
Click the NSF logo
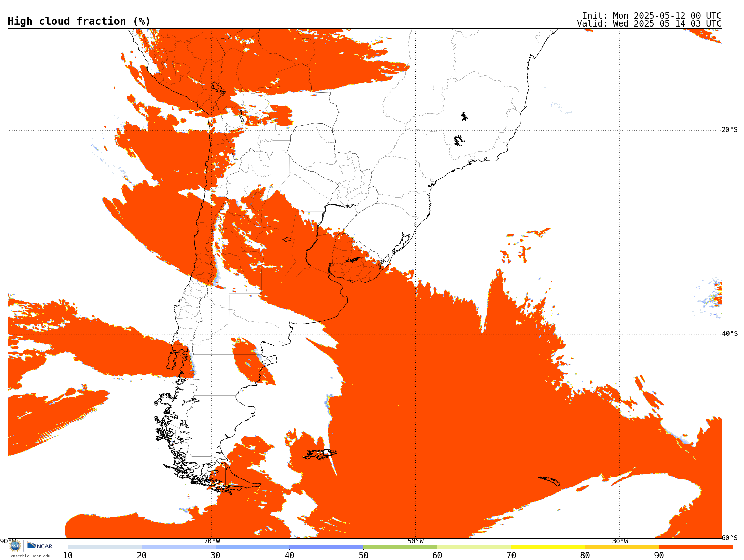[x=15, y=546]
